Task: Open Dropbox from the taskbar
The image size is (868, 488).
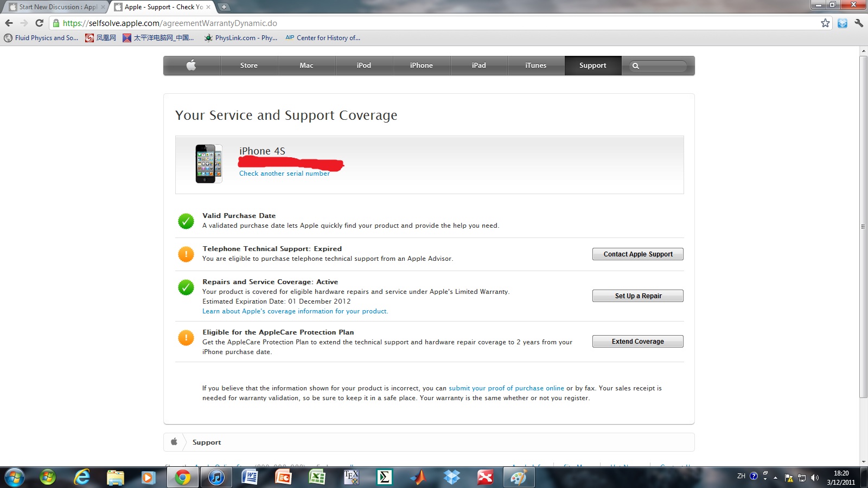Action: [x=452, y=477]
